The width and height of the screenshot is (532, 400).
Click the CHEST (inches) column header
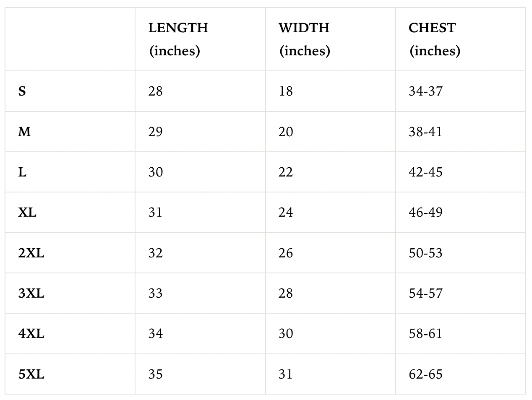click(461, 39)
